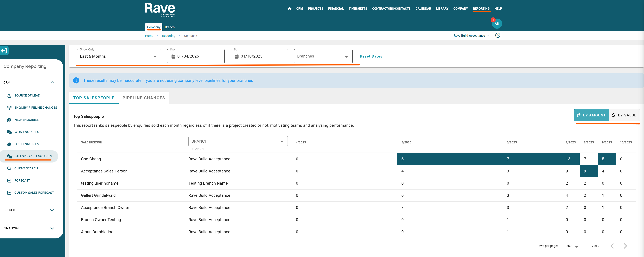Click the home icon in top navigation
The width and height of the screenshot is (644, 257).
point(289,8)
